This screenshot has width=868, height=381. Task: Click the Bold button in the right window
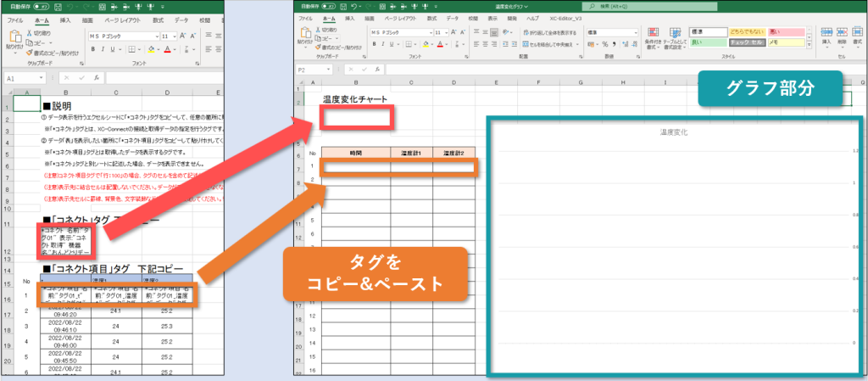(x=373, y=46)
